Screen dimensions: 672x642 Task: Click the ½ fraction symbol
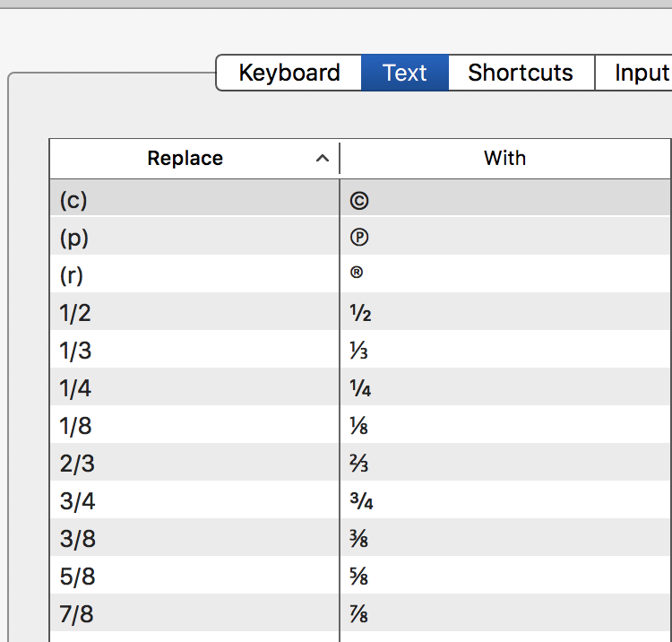[x=360, y=313]
